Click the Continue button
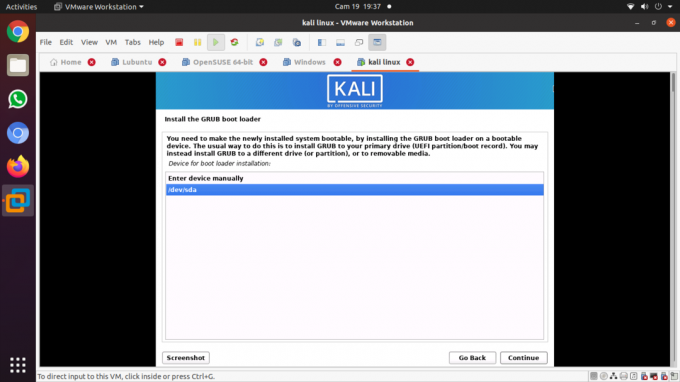Viewport: 680px width, 382px height. click(x=523, y=358)
